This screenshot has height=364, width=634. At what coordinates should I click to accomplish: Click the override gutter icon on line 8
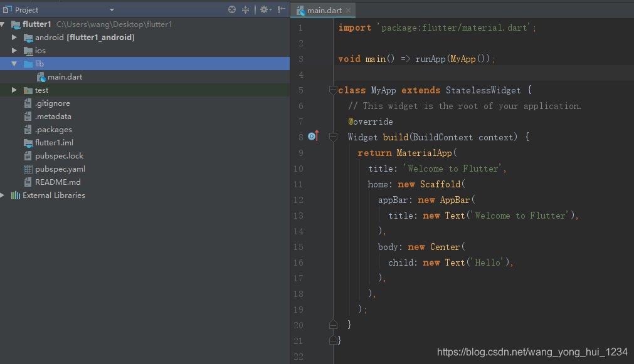tap(314, 136)
